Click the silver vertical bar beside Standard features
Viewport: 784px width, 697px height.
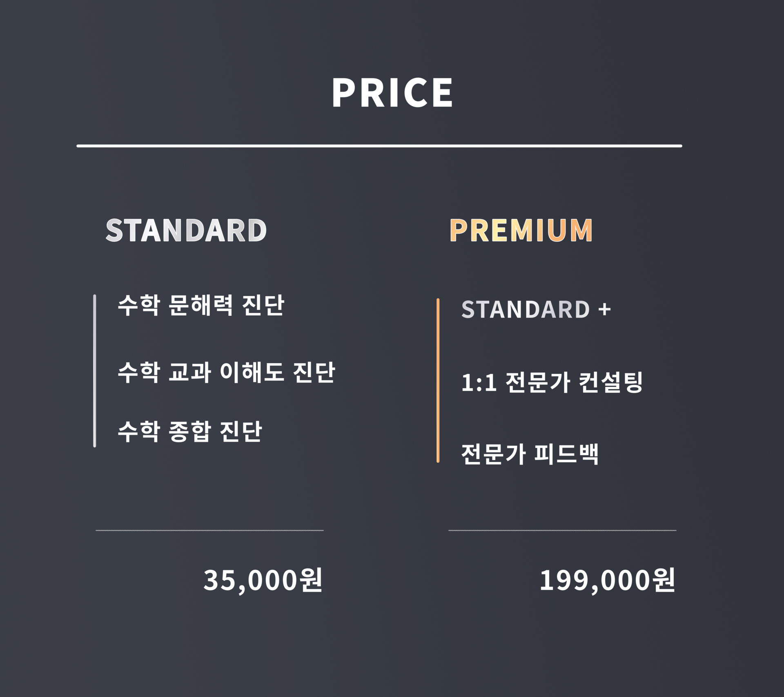(95, 371)
